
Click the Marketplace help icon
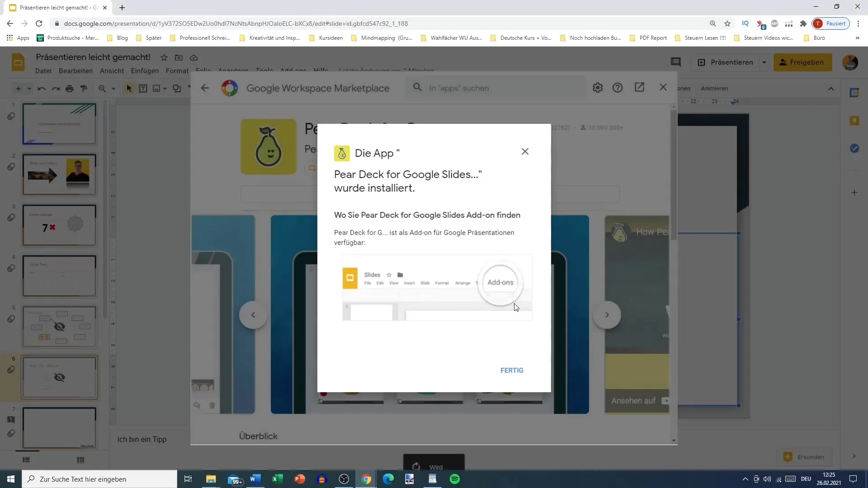pos(618,88)
